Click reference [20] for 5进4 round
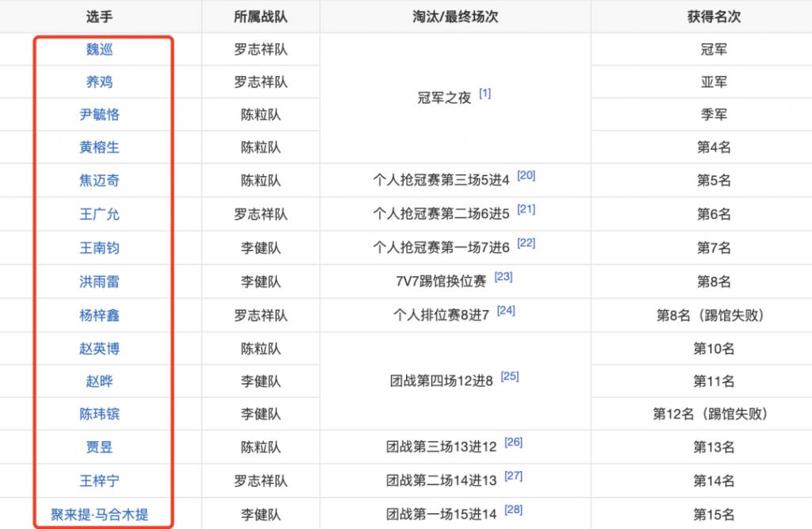This screenshot has width=812, height=529. (x=526, y=175)
